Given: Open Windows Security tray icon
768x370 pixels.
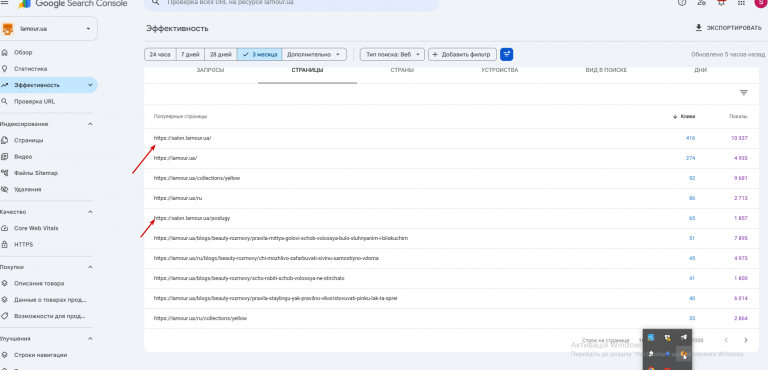Looking at the screenshot, I should point(667,337).
